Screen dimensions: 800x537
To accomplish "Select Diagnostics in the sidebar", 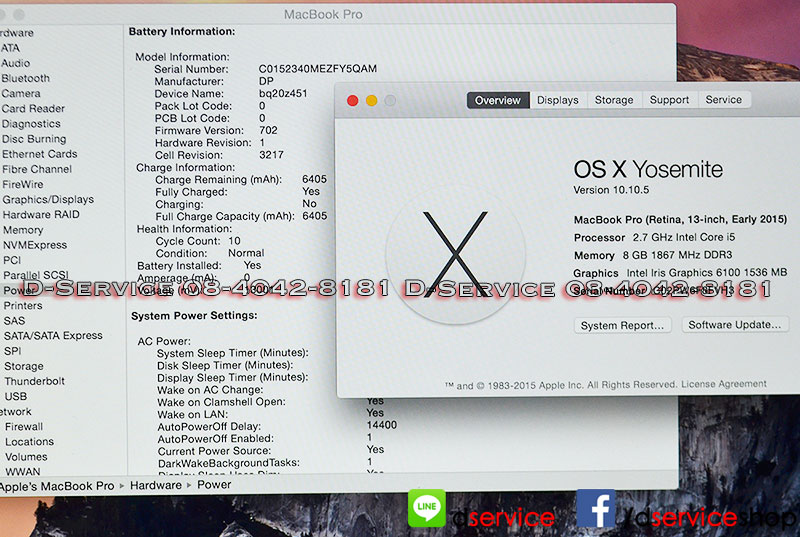I will 31,124.
